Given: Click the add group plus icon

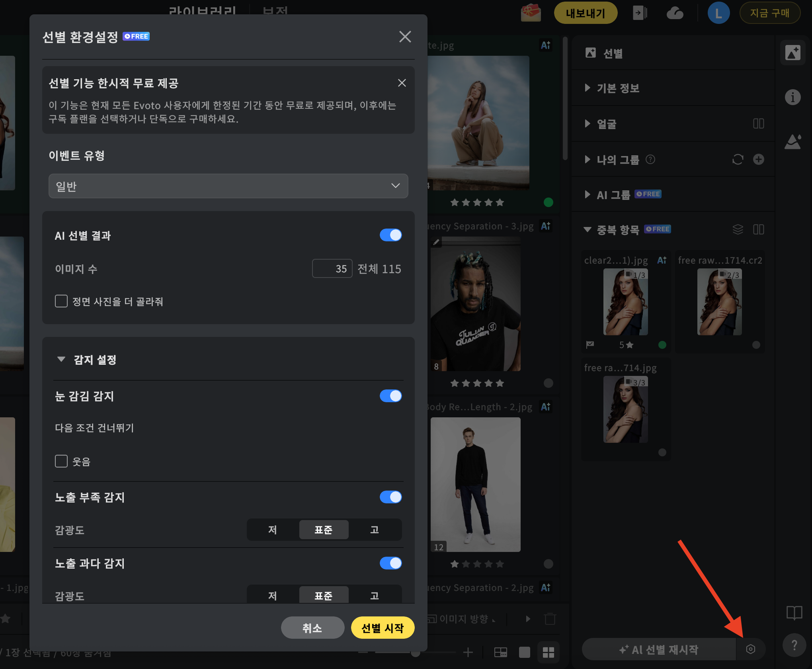Looking at the screenshot, I should (758, 159).
